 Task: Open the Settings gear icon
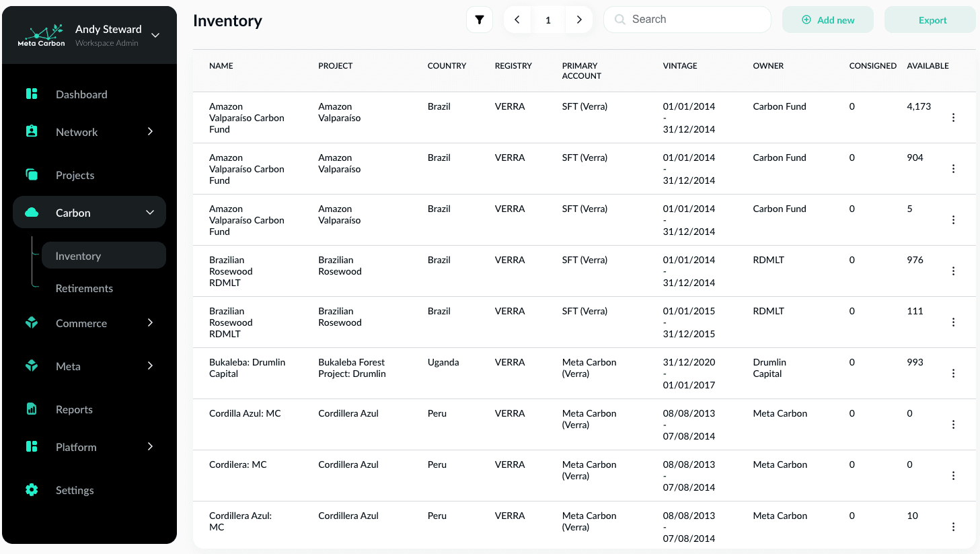[x=31, y=490]
